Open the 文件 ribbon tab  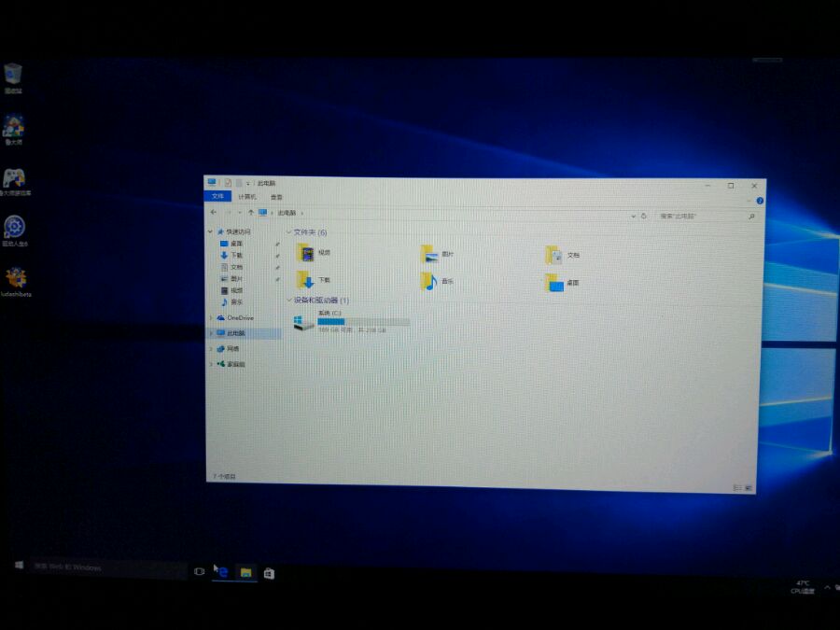[x=217, y=196]
